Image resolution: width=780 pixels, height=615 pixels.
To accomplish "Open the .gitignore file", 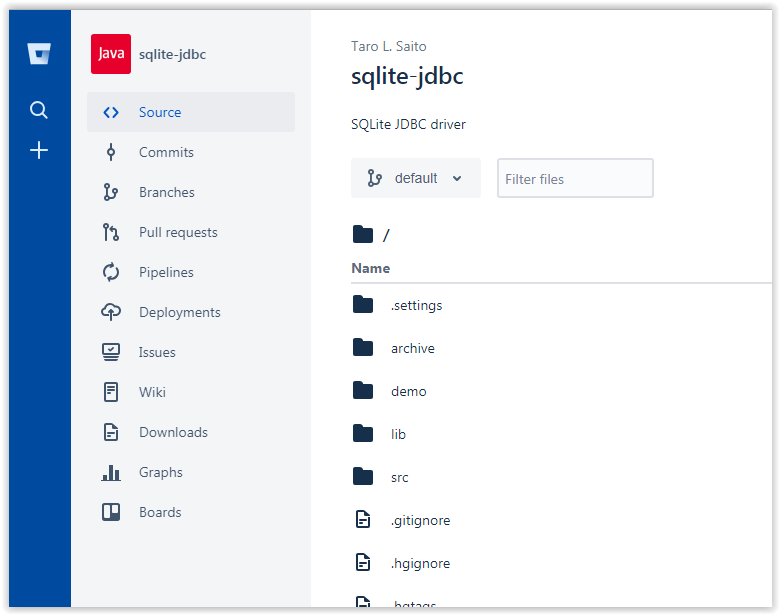I will point(420,520).
